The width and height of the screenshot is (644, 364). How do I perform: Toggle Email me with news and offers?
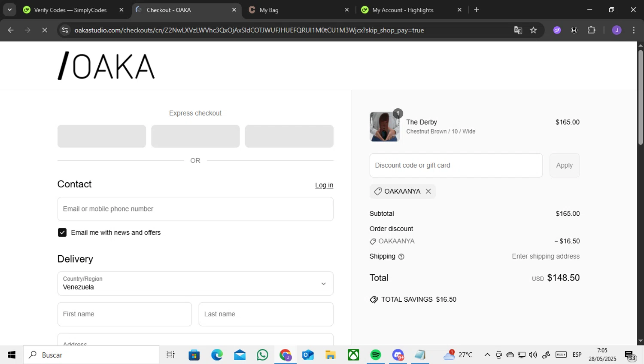62,232
